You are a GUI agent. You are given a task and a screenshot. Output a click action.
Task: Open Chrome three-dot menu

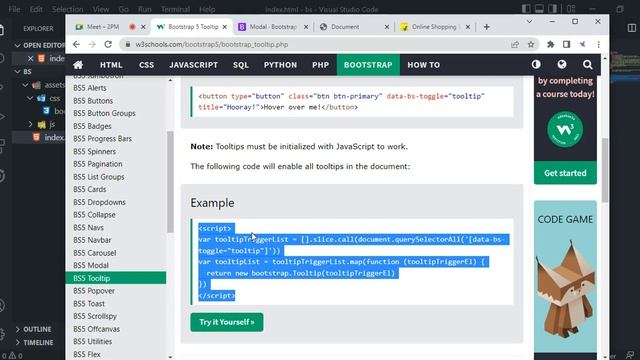598,44
